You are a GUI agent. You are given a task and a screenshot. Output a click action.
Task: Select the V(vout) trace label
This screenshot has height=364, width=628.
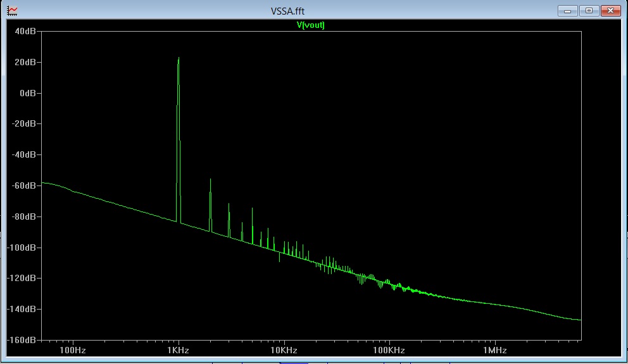pyautogui.click(x=310, y=25)
